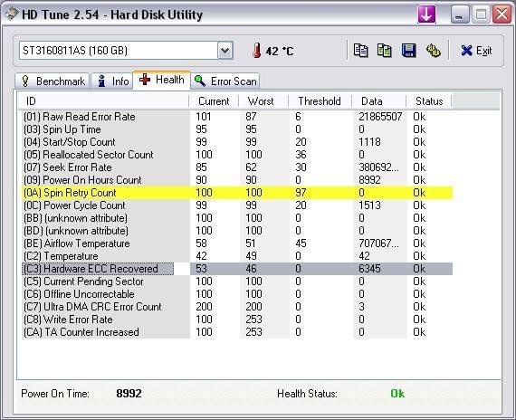Open the options gear icon
The width and height of the screenshot is (516, 420).
pos(434,51)
